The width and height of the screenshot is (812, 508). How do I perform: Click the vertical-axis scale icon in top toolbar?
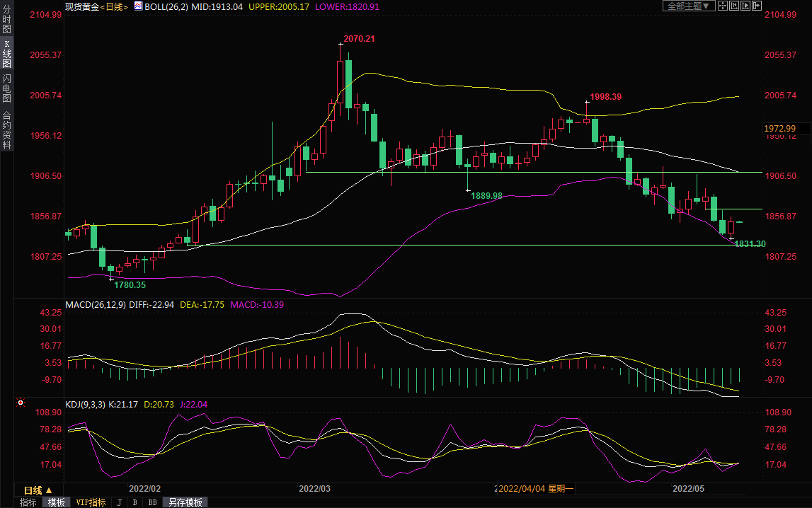(734, 6)
